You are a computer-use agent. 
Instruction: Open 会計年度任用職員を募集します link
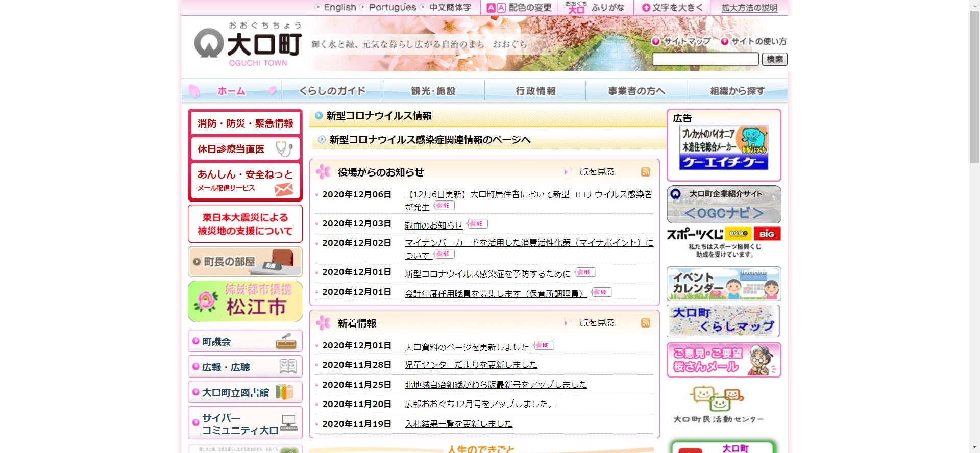(496, 294)
